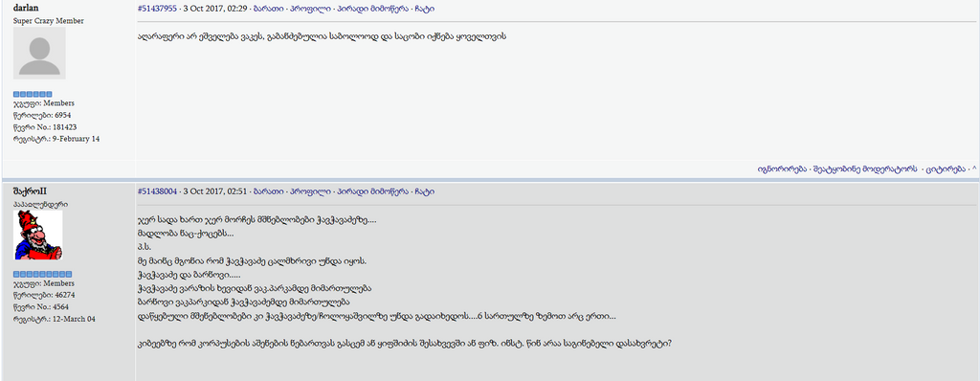The width and height of the screenshot is (980, 381).
Task: Click the line starting ჯერ სადა ხართ
Action: click(x=256, y=220)
